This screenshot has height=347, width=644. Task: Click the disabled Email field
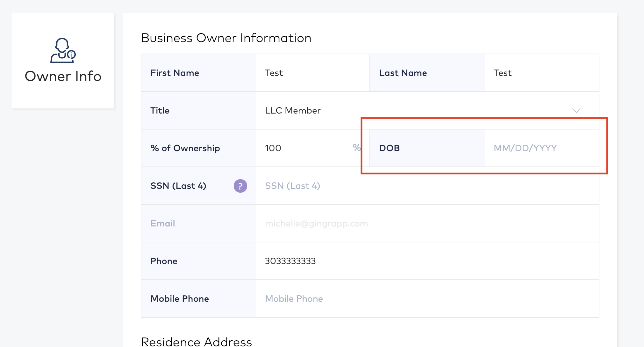427,223
